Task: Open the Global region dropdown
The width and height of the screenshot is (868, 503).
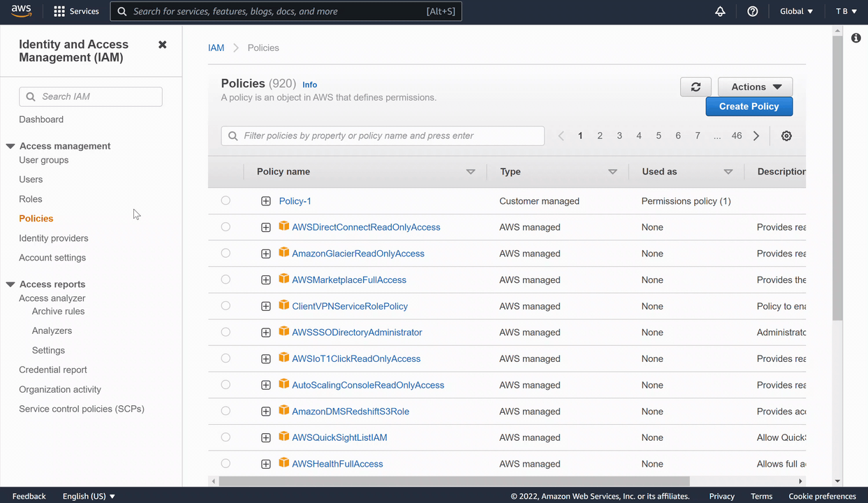Action: [x=796, y=11]
